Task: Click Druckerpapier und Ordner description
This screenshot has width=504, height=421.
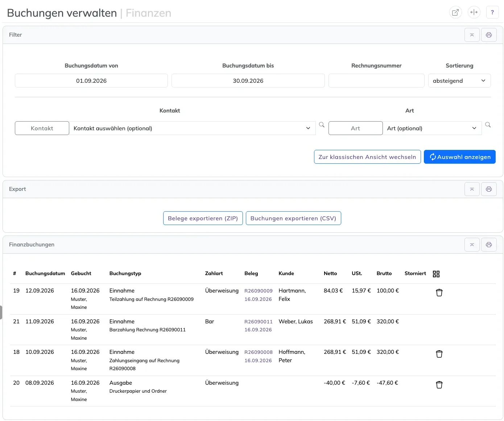Action: pyautogui.click(x=138, y=391)
